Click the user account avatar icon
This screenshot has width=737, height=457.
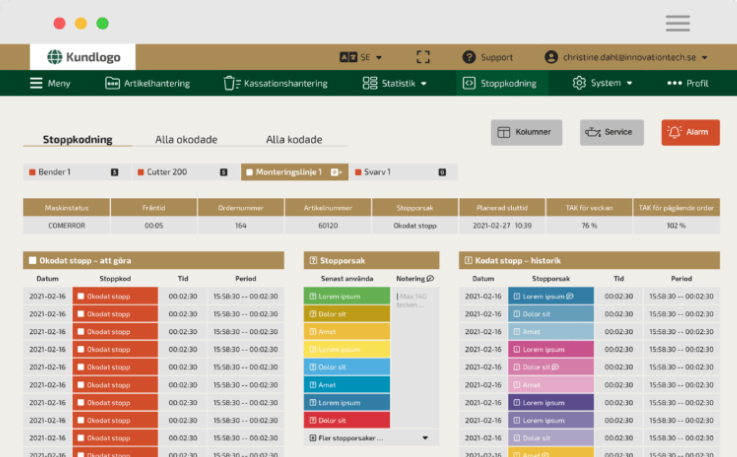point(550,57)
